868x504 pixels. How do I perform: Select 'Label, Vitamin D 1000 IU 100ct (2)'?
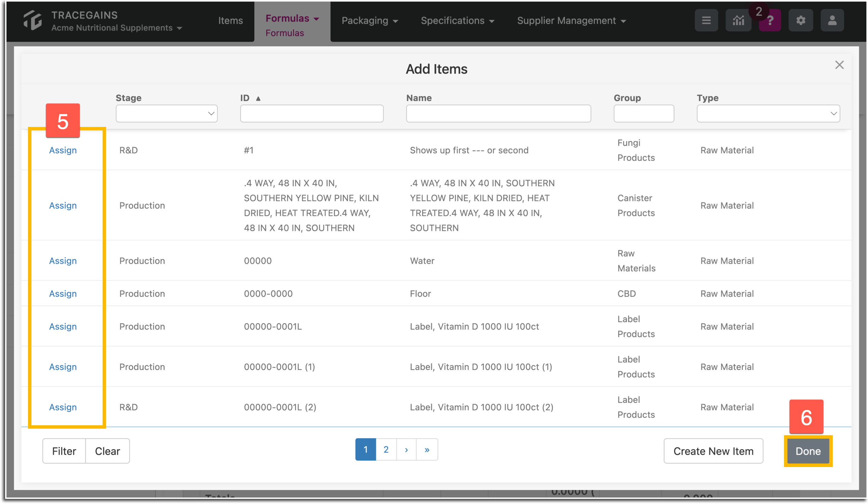[x=482, y=407]
